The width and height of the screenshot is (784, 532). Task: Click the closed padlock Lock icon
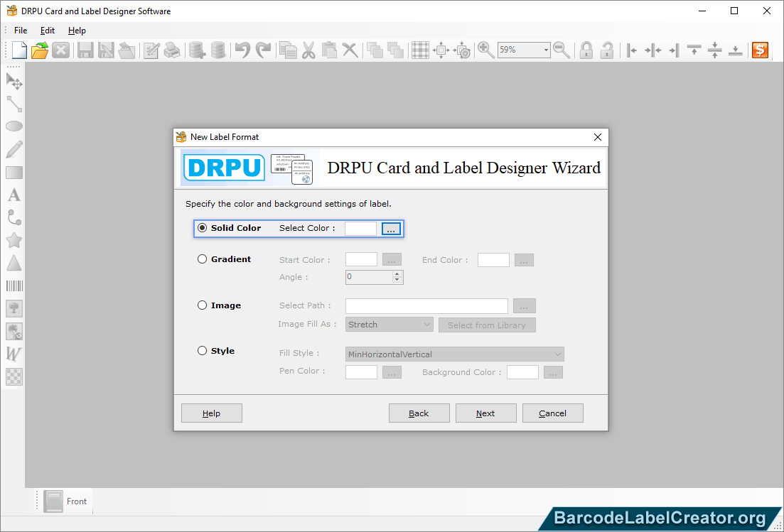click(586, 50)
